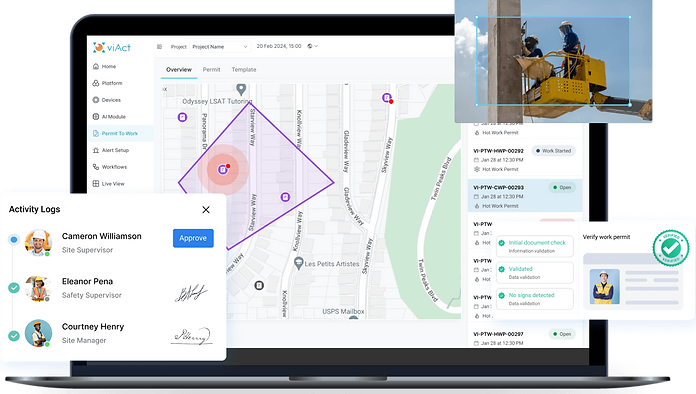This screenshot has width=696, height=394.
Task: Click the green Verified stamp icon
Action: (671, 248)
